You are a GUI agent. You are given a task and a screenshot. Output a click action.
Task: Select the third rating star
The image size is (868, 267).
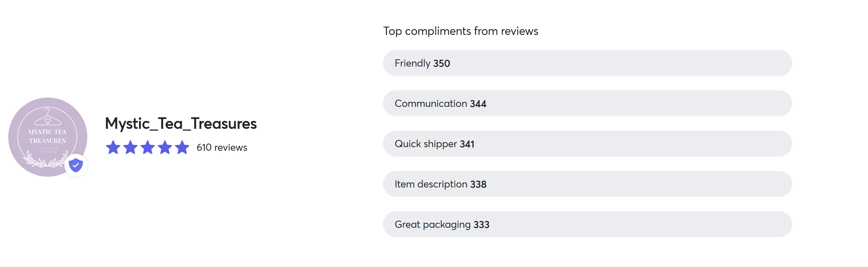[148, 148]
